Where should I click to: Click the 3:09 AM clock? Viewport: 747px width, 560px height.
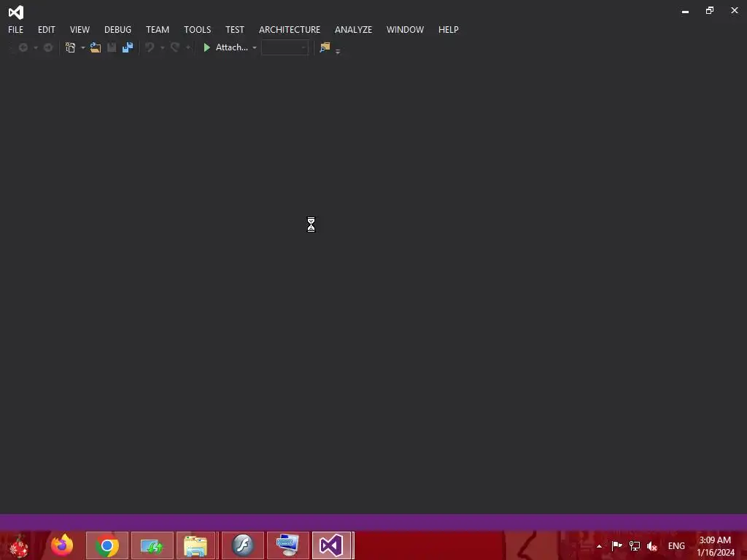point(715,540)
